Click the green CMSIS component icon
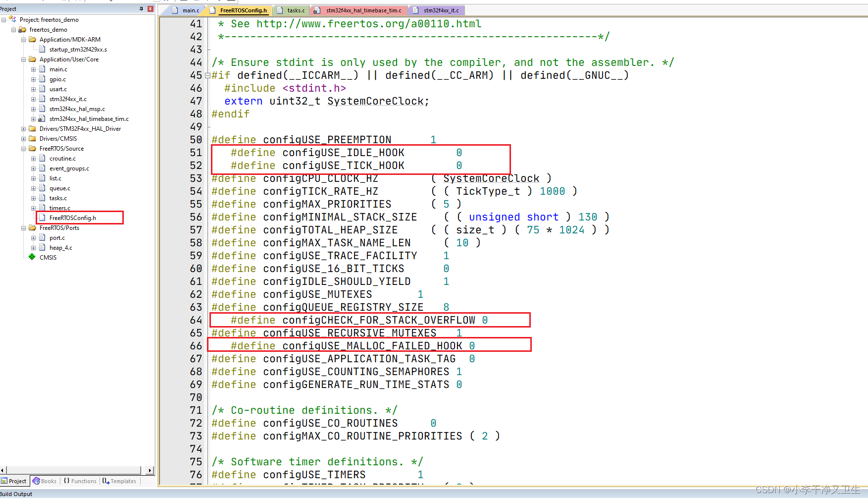 (x=32, y=257)
